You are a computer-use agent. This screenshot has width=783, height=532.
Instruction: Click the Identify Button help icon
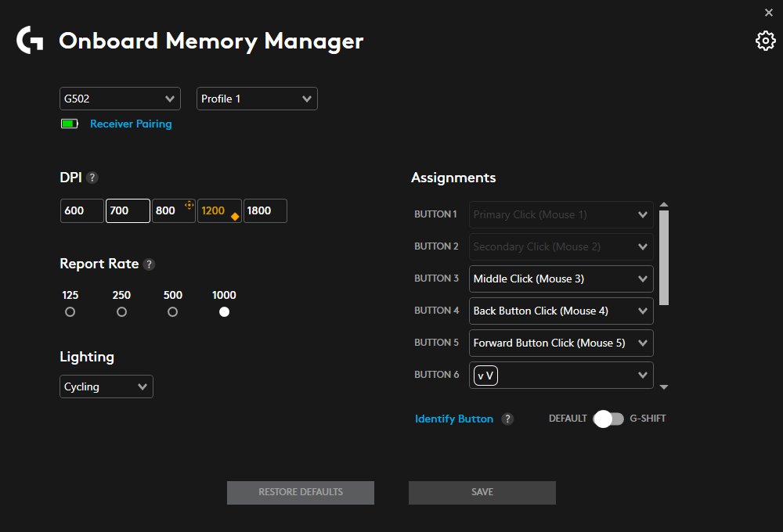click(x=508, y=419)
